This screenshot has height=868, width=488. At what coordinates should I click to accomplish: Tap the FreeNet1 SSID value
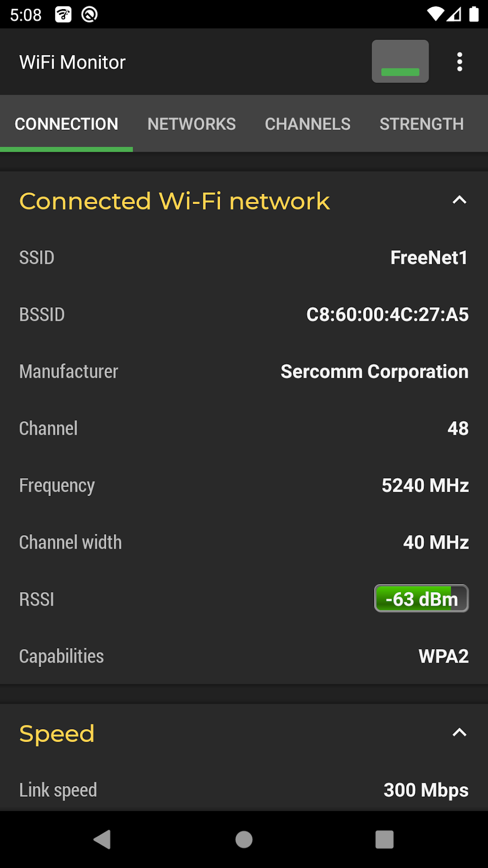click(429, 258)
